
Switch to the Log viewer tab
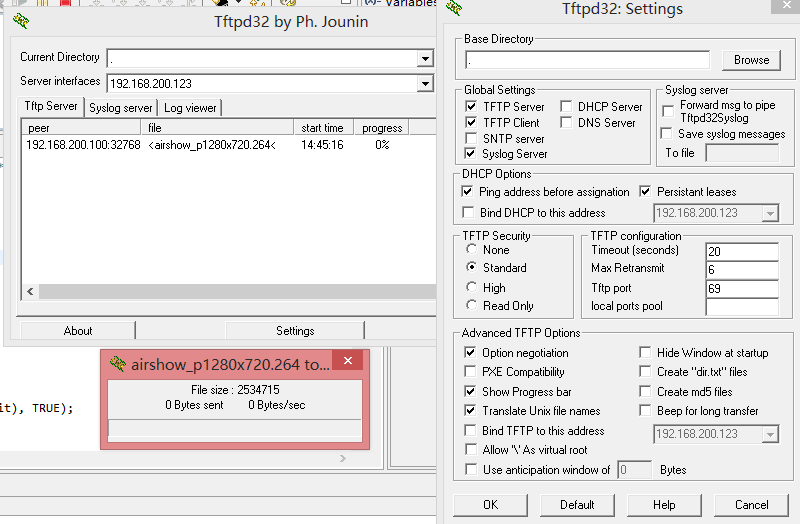[x=190, y=108]
